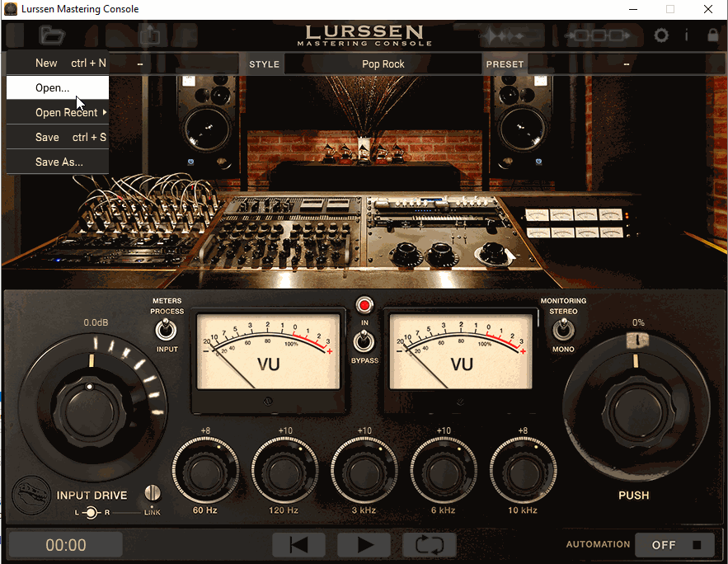Click the INPUT DRIVE label text
728x564 pixels.
click(92, 496)
